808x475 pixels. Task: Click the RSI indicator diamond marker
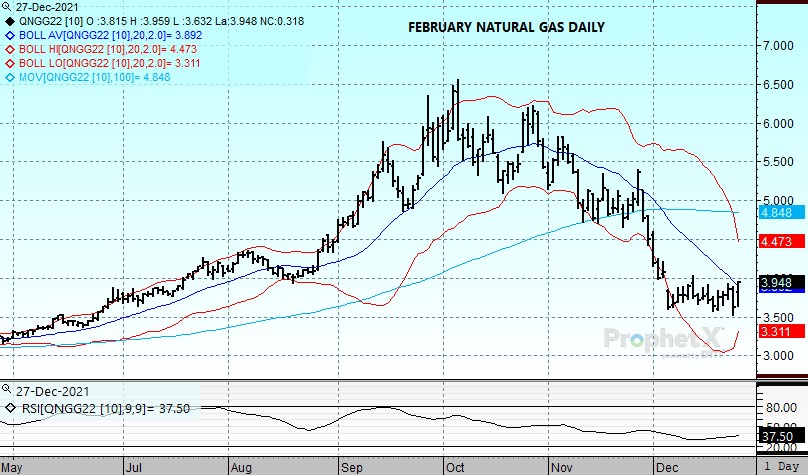[x=9, y=408]
